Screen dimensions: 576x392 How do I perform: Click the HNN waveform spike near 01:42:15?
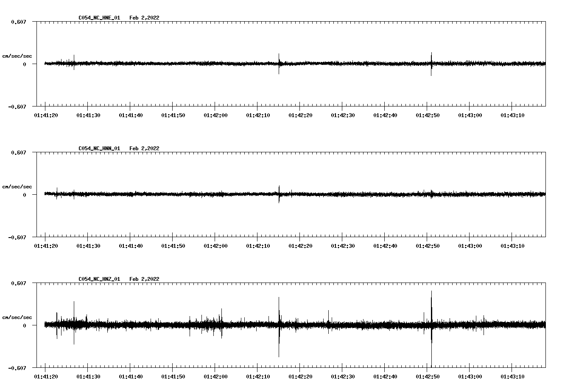(279, 194)
